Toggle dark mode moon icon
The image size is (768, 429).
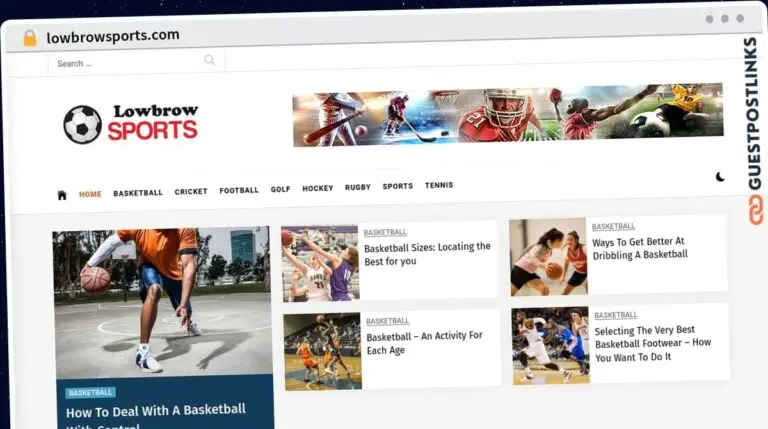[x=720, y=177]
